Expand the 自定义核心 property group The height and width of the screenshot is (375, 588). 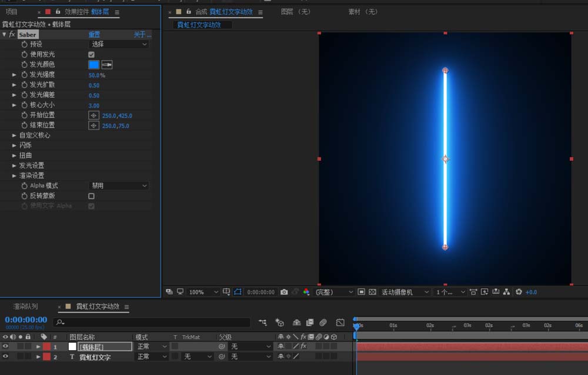tap(14, 135)
